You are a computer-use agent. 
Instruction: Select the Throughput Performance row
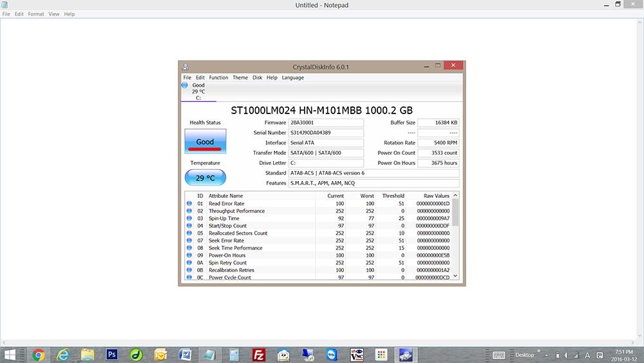tap(318, 211)
